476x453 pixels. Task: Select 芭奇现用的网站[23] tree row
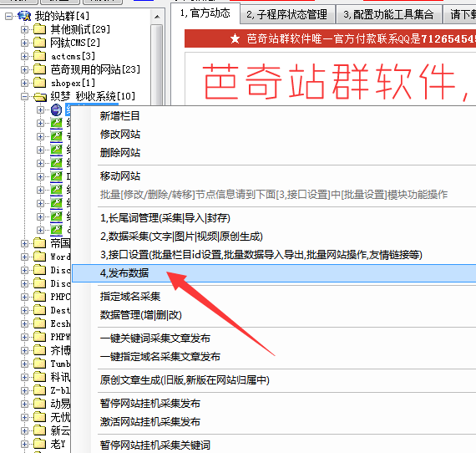[x=95, y=69]
